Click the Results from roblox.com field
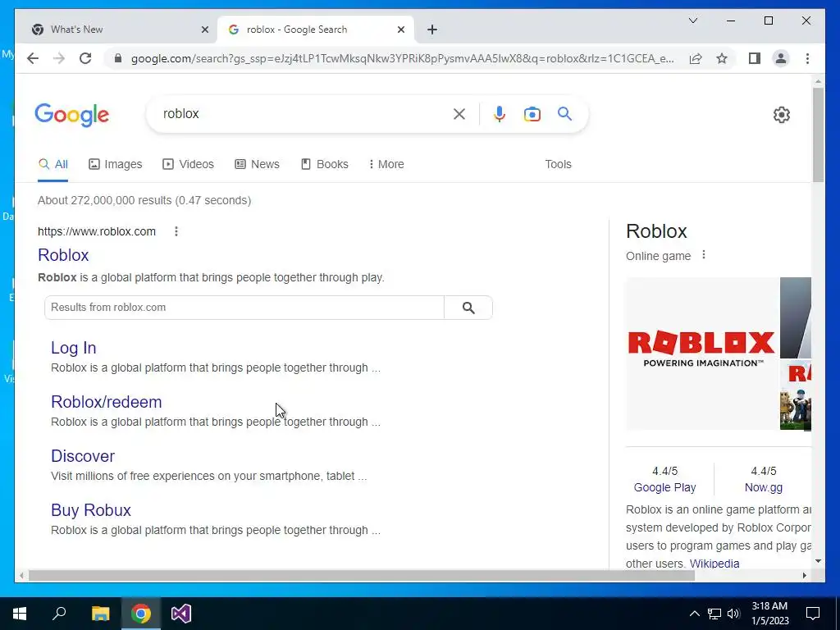 click(x=244, y=308)
